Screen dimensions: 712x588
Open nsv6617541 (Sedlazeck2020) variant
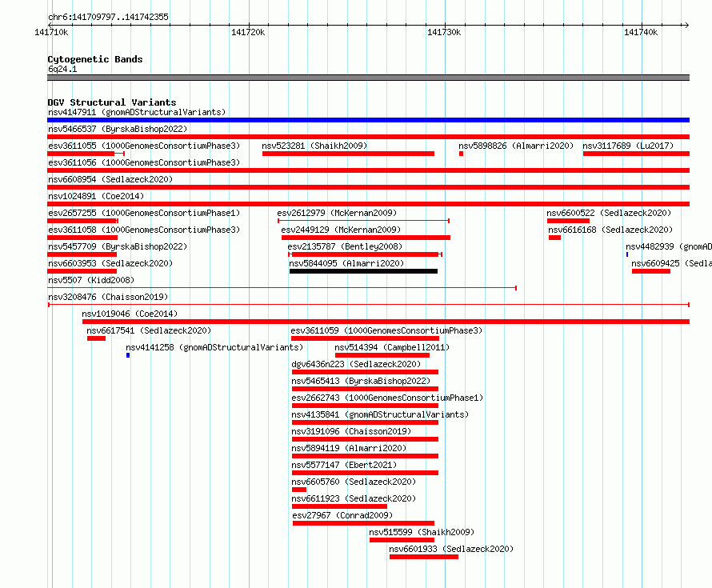[x=149, y=330]
